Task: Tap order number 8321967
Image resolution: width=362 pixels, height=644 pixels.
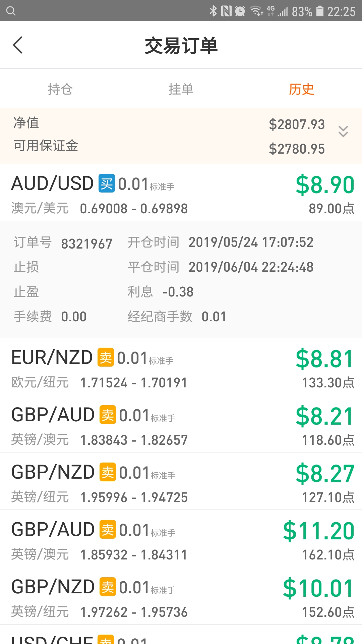Action: [86, 244]
